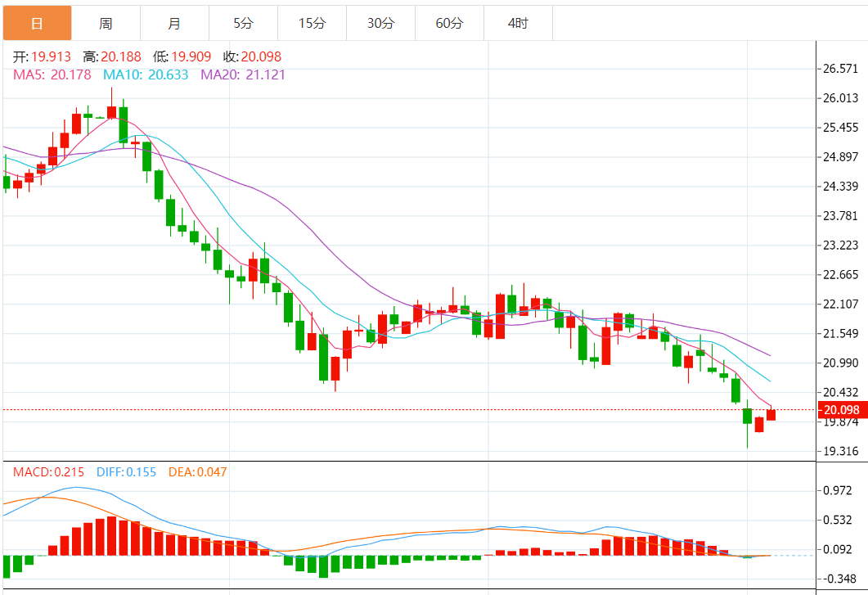Open the 30分 timeframe tab
The image size is (868, 595).
click(x=380, y=23)
